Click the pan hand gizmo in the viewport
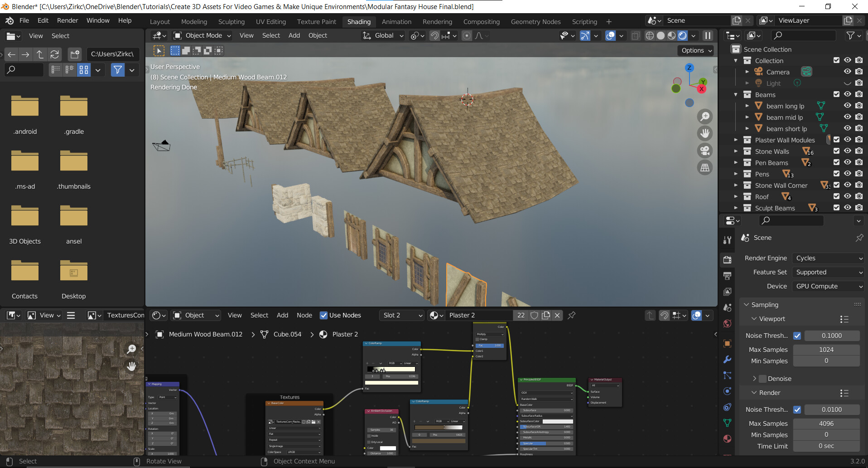868x468 pixels. point(705,133)
